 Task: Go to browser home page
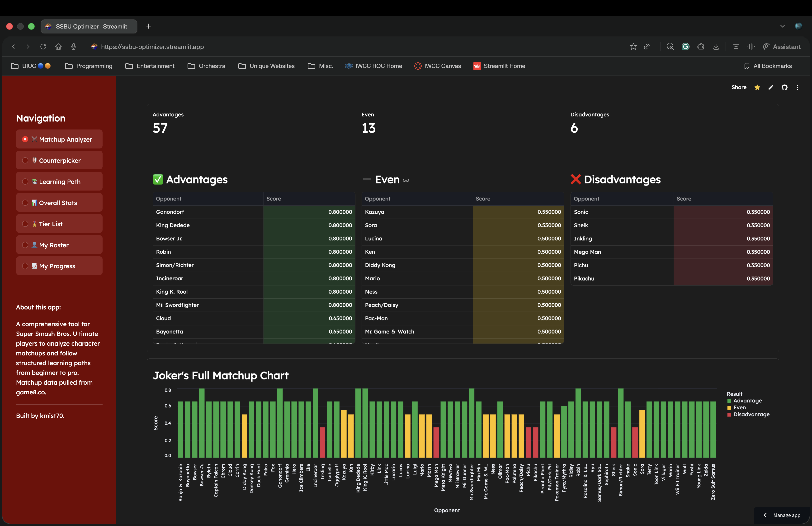[x=58, y=47]
